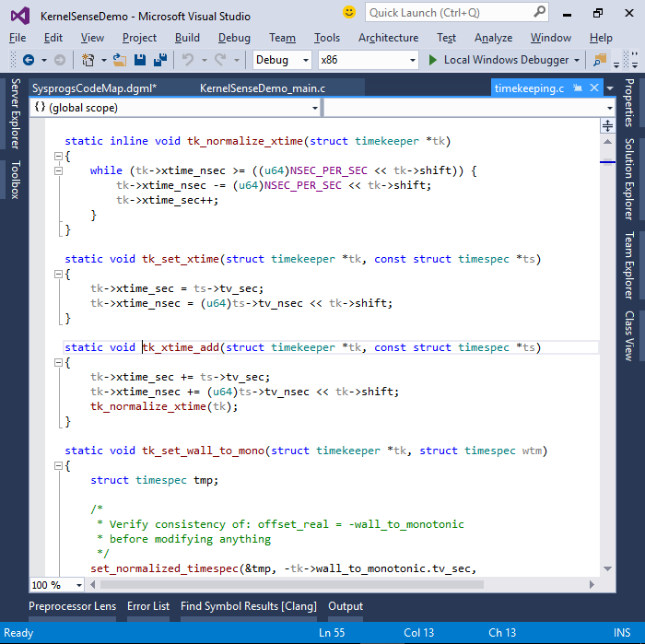645x644 pixels.
Task: Click the Open File folder icon
Action: click(119, 60)
